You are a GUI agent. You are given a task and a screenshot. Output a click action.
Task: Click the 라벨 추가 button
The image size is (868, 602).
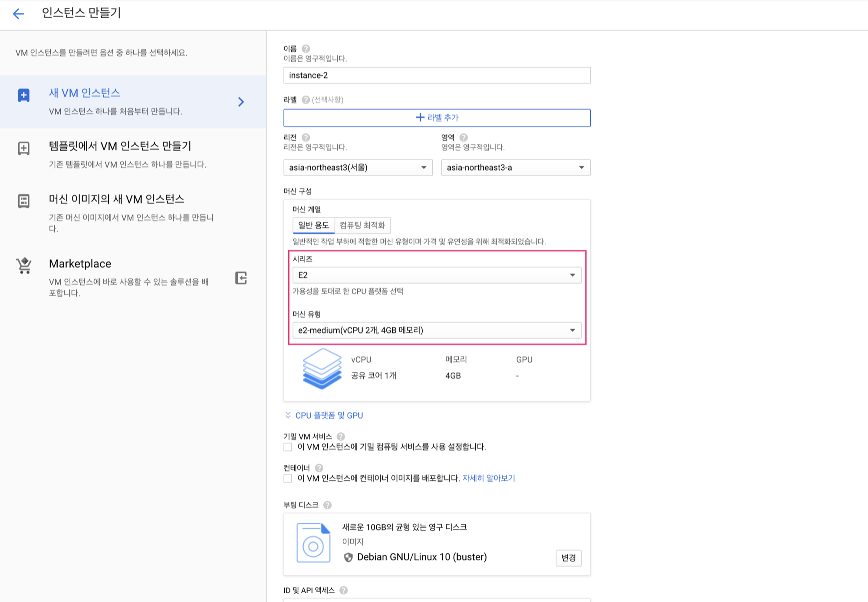click(437, 118)
